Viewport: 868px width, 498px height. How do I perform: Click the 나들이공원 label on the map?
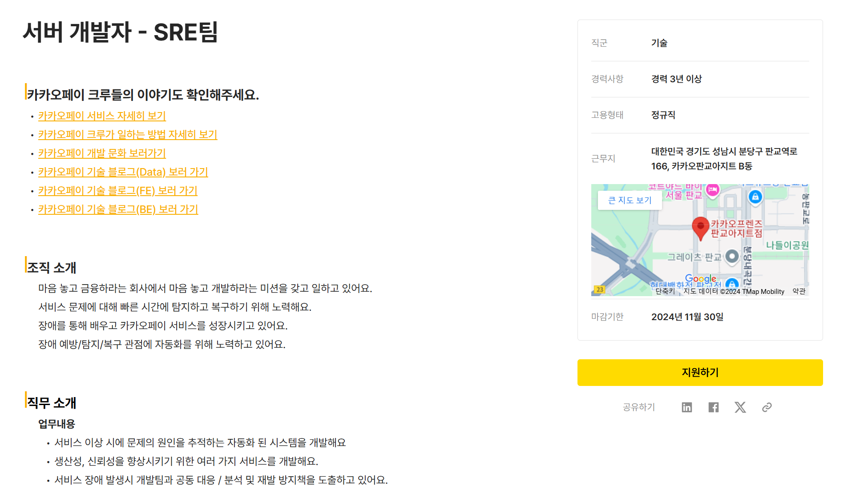[787, 245]
